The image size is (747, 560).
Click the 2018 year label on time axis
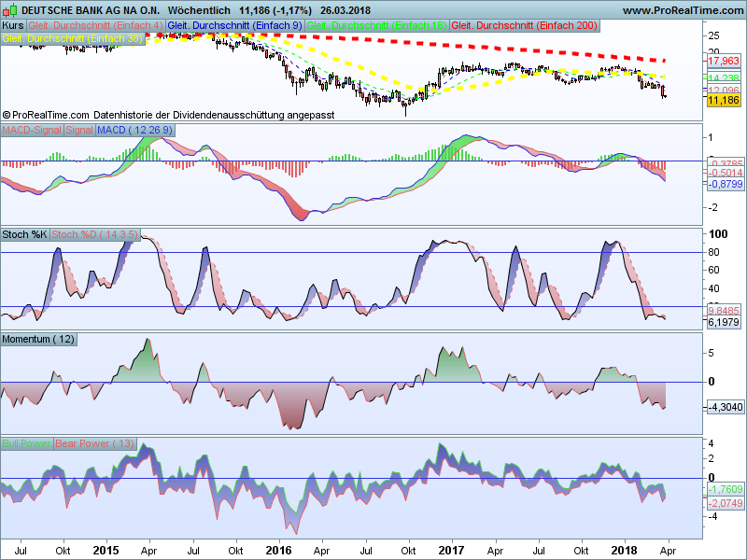tap(624, 551)
